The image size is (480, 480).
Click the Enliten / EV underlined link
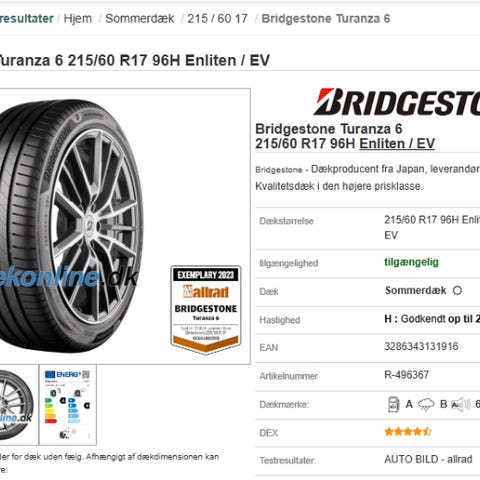pos(397,144)
